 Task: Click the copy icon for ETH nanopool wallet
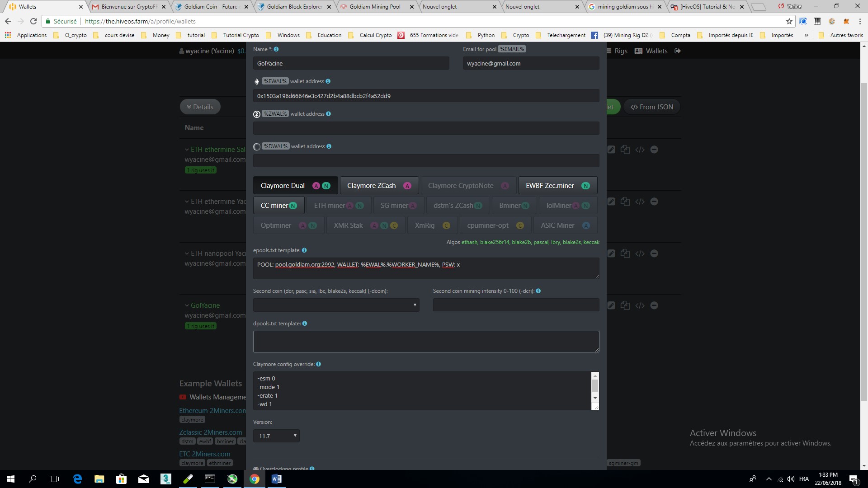(625, 253)
